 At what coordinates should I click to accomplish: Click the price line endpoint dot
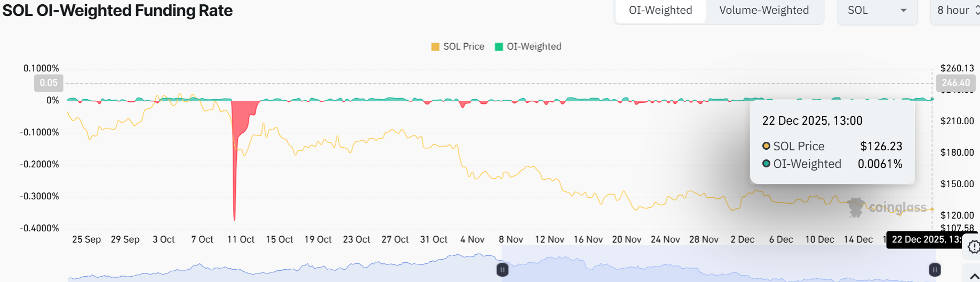[933, 209]
